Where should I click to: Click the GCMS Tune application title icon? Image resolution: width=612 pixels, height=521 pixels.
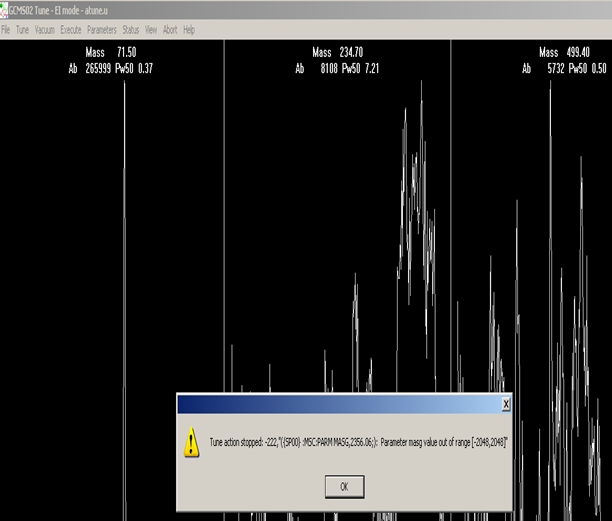(x=4, y=10)
